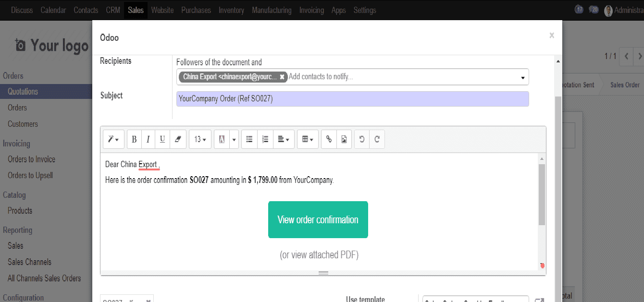
Task: Open the CRM menu
Action: click(x=113, y=10)
